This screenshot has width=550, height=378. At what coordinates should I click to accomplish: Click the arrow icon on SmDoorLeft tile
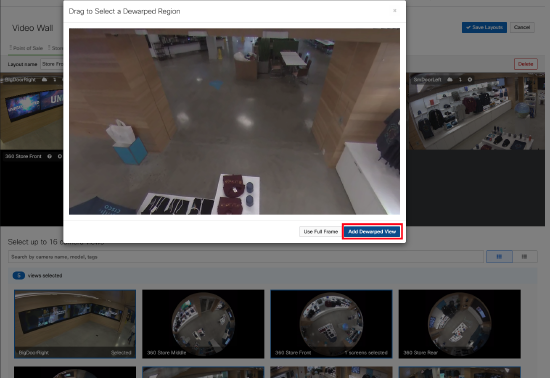pos(460,80)
